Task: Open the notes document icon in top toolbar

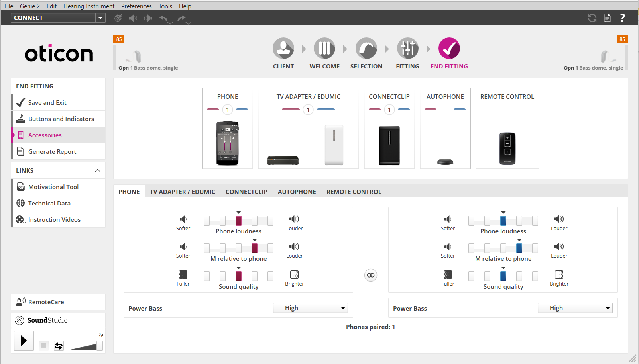Action: [x=607, y=18]
